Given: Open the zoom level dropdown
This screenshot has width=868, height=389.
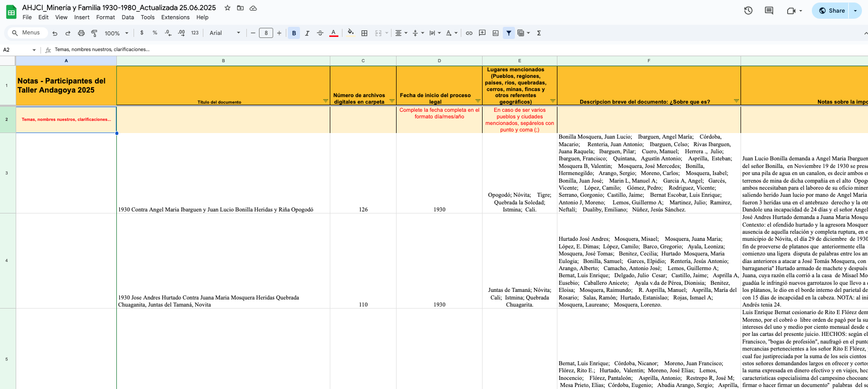Looking at the screenshot, I should (x=117, y=33).
